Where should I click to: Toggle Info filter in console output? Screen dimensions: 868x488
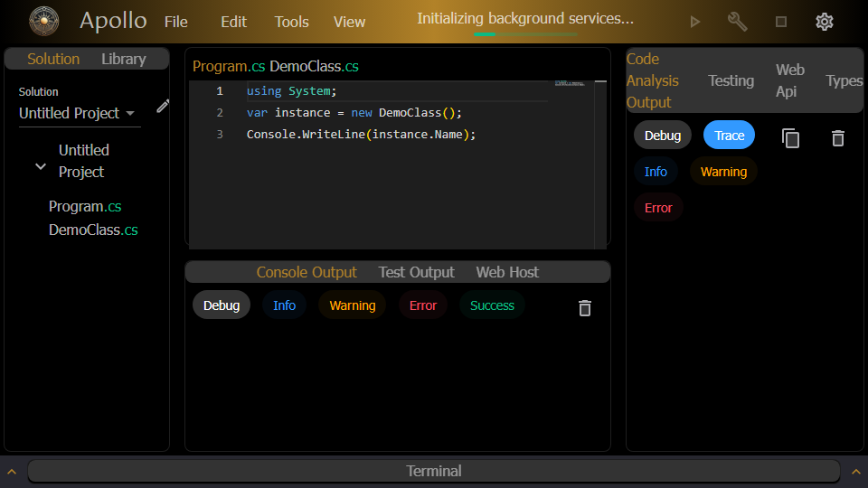coord(284,305)
